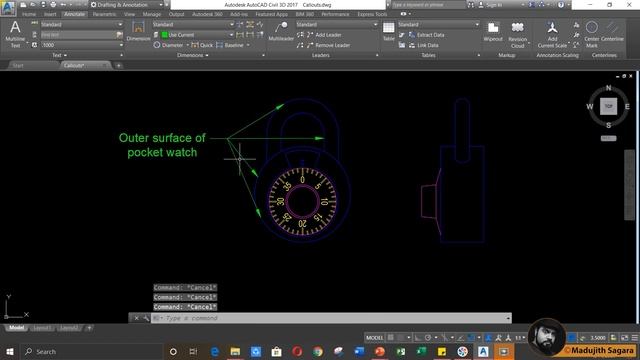
Task: Toggle polar tracking in status bar
Action: click(x=428, y=338)
